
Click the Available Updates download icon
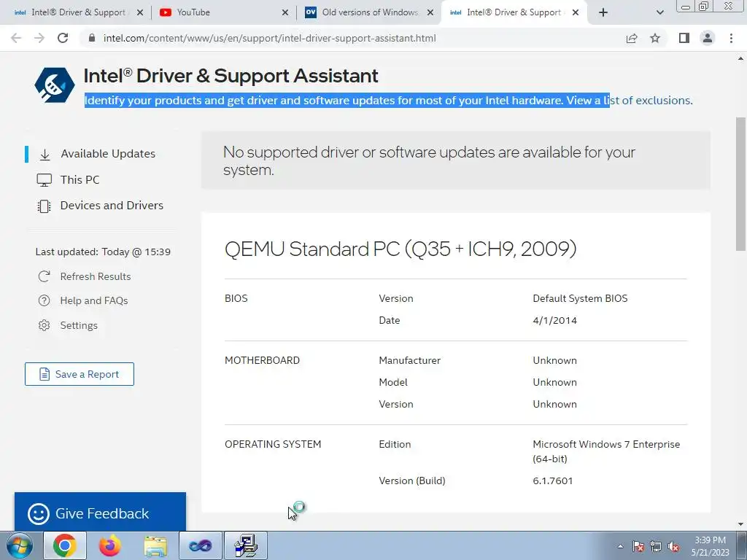[44, 155]
